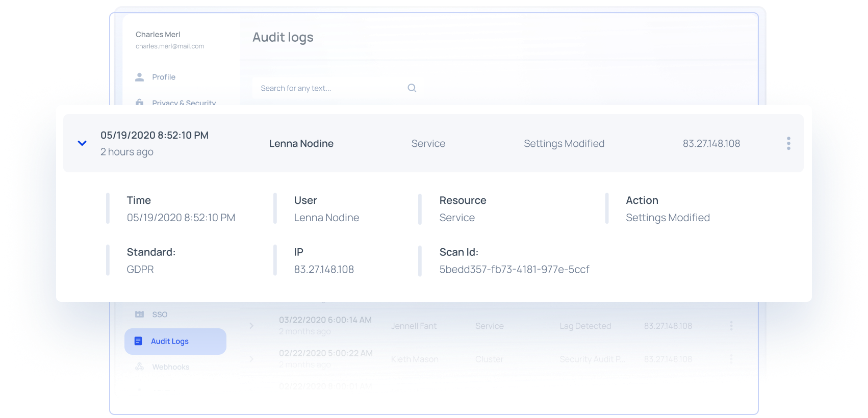868x418 pixels.
Task: Click the charles.merl@mail.com email address
Action: (x=170, y=46)
